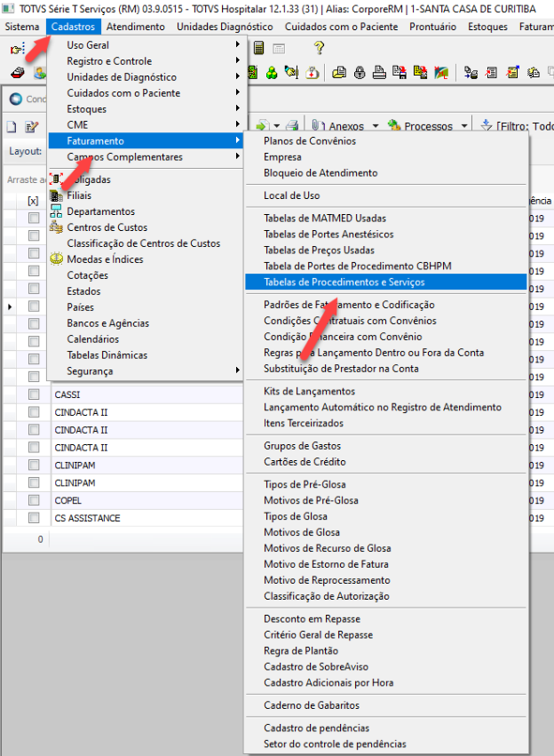Open the Atendimento menu in the menu bar
The width and height of the screenshot is (554, 756).
135,27
